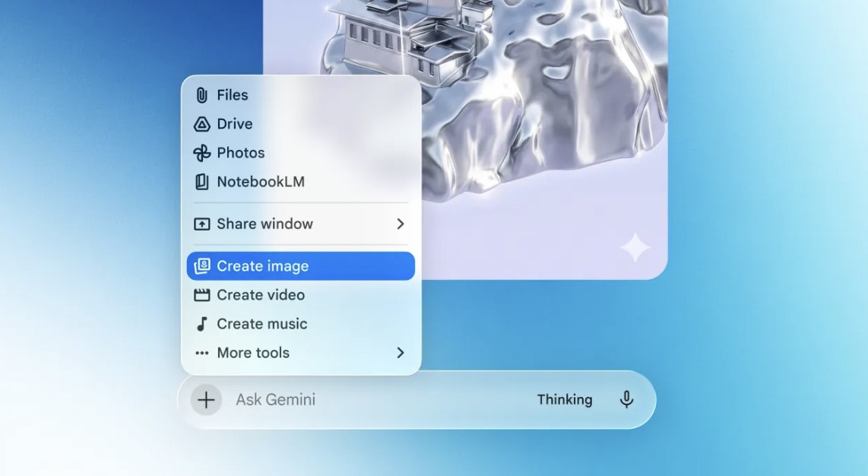This screenshot has height=476, width=868.
Task: Expand the Share window submenu chevron
Action: (401, 224)
